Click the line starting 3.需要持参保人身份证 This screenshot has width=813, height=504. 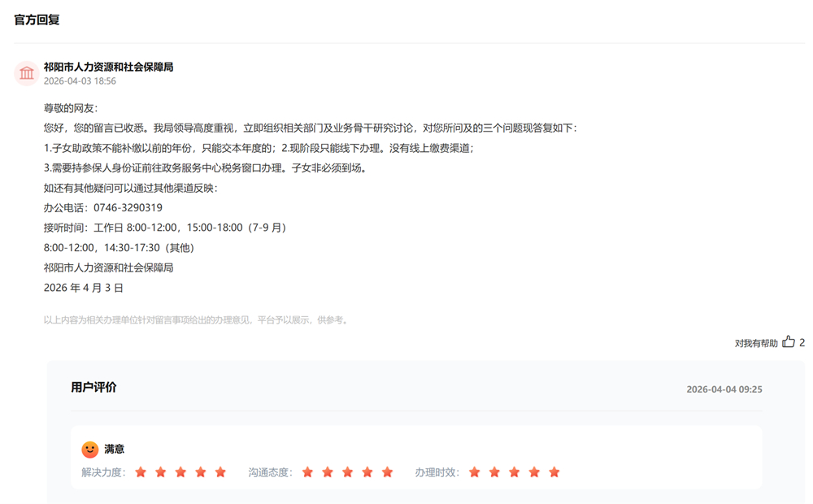pos(206,168)
